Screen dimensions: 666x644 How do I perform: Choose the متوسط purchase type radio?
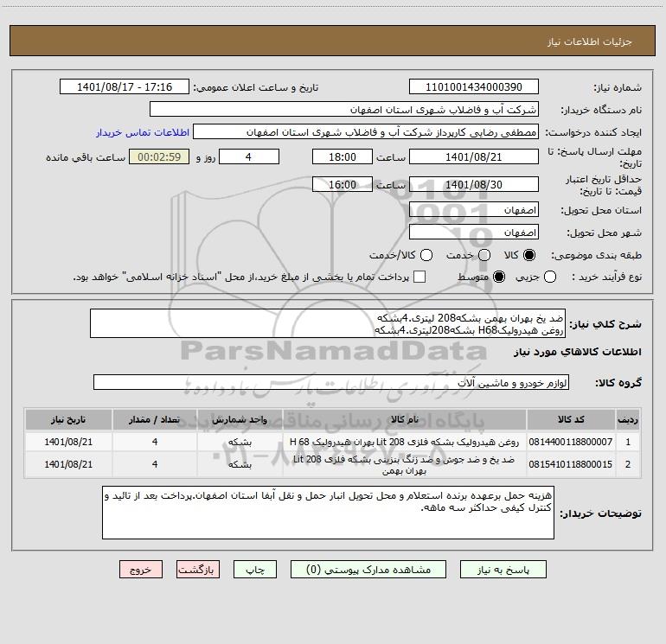coord(499,277)
